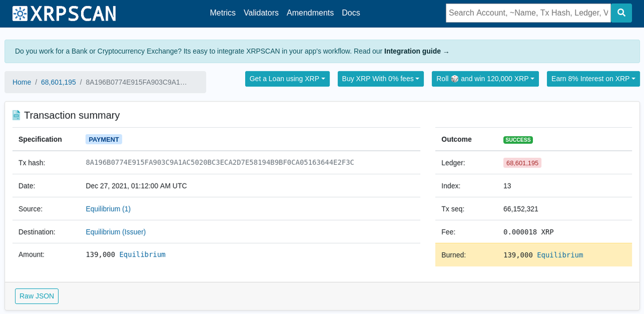Open source account Equilibrium (1)
Viewport: 644px width, 314px height.
click(x=108, y=209)
